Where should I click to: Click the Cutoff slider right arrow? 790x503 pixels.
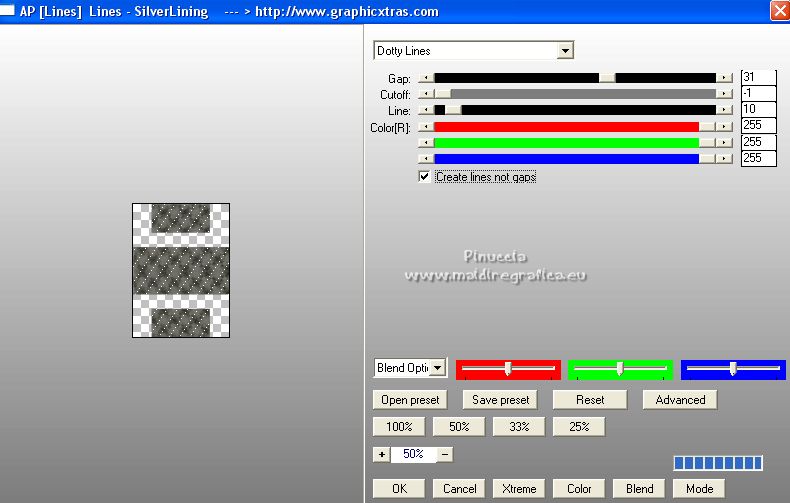pos(724,94)
